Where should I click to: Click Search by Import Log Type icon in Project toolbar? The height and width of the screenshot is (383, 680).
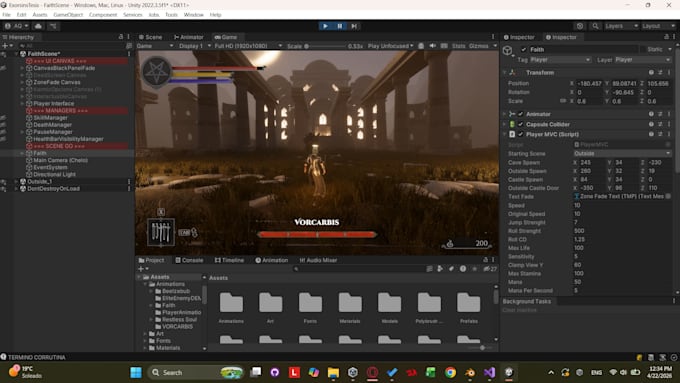[x=463, y=269]
